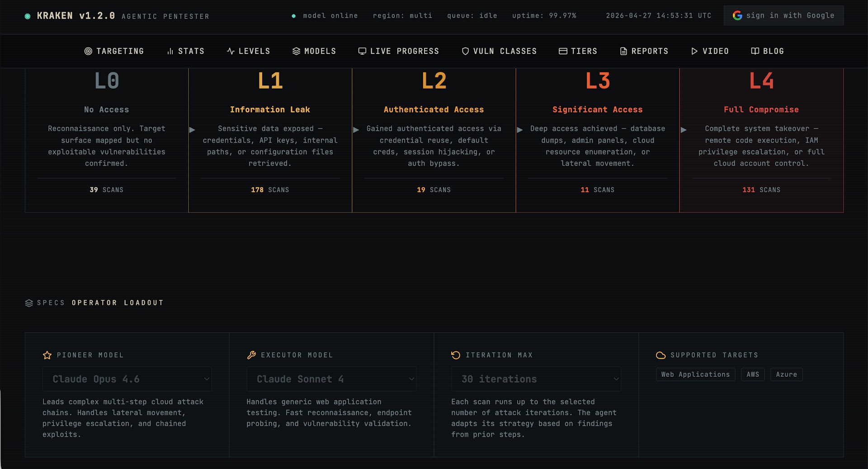Click the KRAKEN v1.2.0 logo text
The width and height of the screenshot is (868, 469).
click(x=76, y=16)
